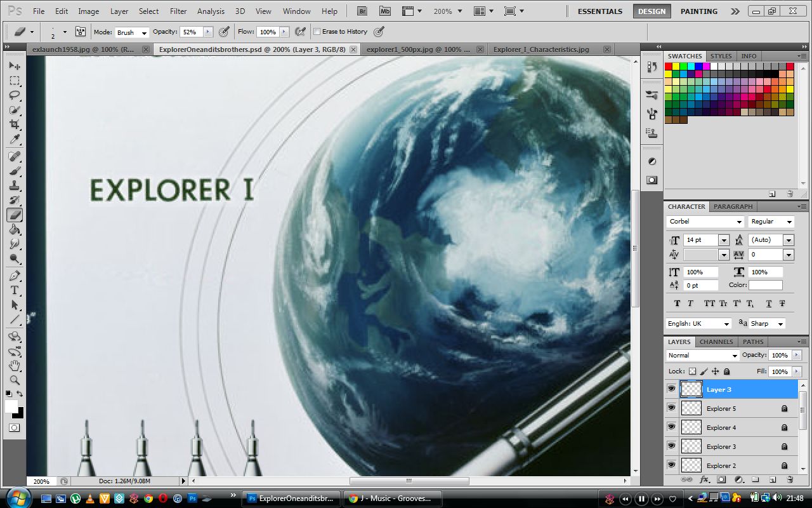
Task: Hide the Explorer 2 layer
Action: [x=671, y=465]
